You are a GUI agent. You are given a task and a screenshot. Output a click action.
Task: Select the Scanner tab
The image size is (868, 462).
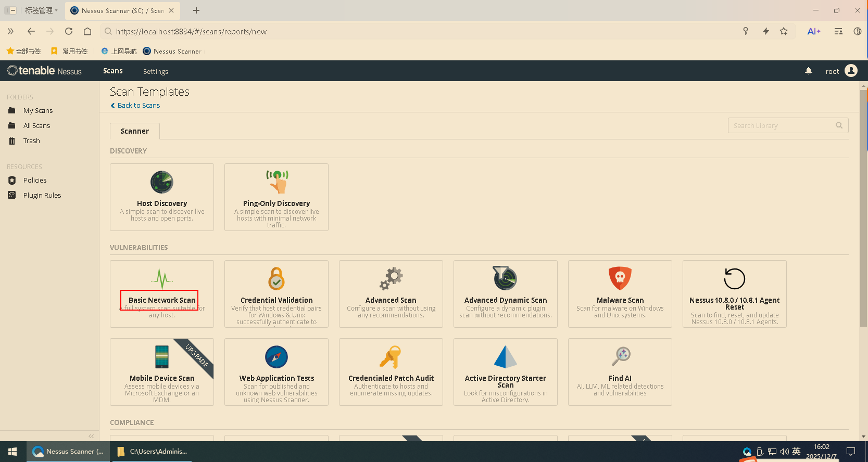click(x=135, y=131)
